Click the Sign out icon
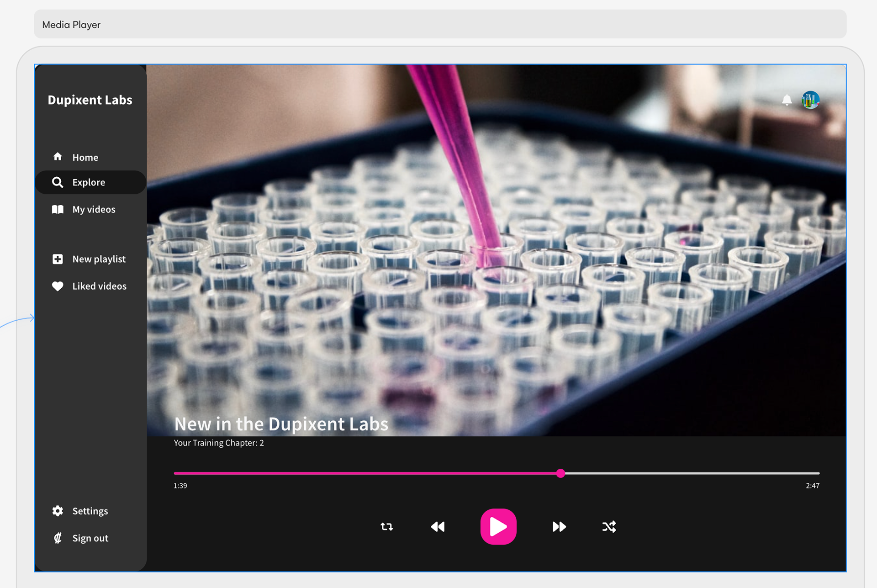This screenshot has height=588, width=877. point(58,538)
